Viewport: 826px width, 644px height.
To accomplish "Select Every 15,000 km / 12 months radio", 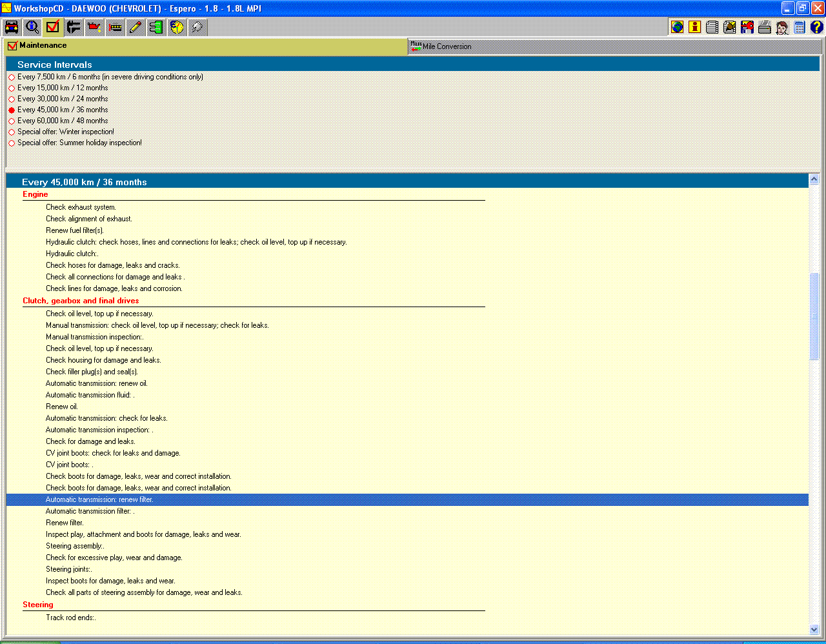I will [12, 88].
